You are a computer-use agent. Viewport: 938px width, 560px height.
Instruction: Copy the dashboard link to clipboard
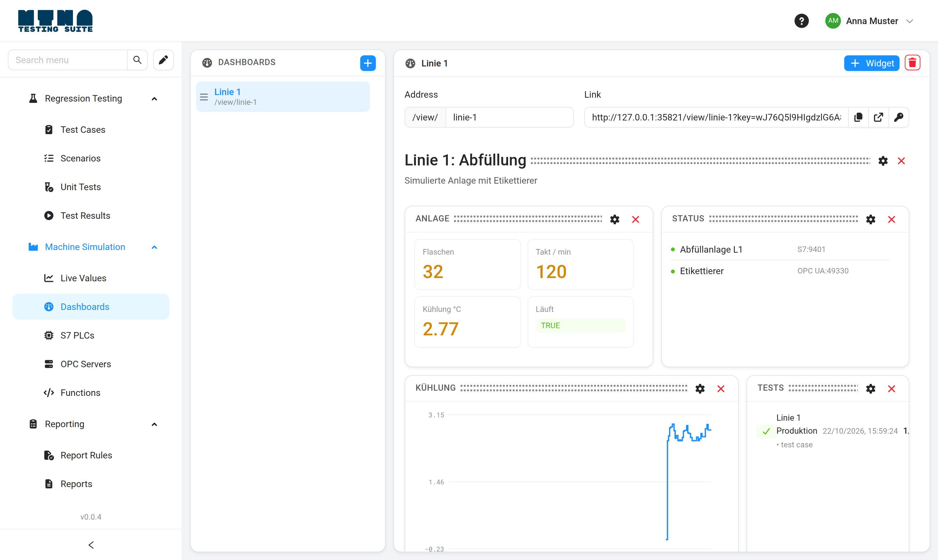[858, 117]
